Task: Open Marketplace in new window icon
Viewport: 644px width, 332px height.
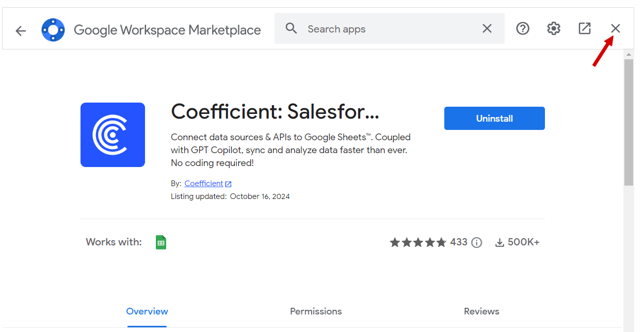Action: point(585,29)
